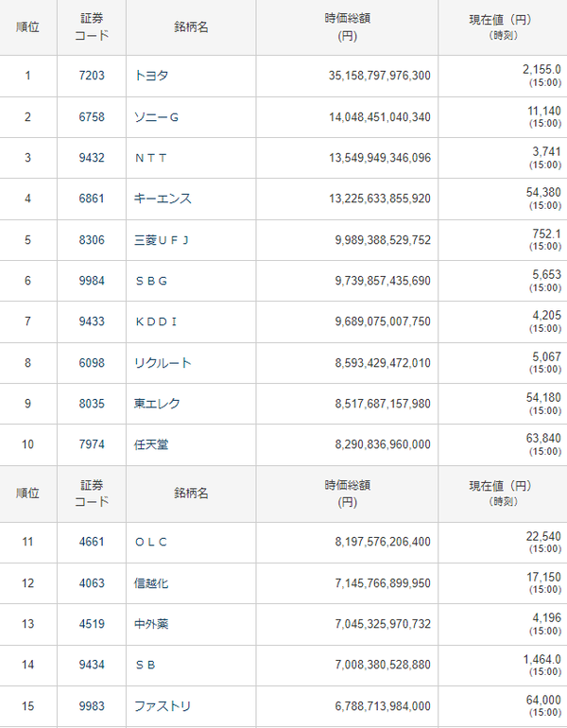Click the 現在値 column header
This screenshot has width=567, height=728.
pos(501,19)
